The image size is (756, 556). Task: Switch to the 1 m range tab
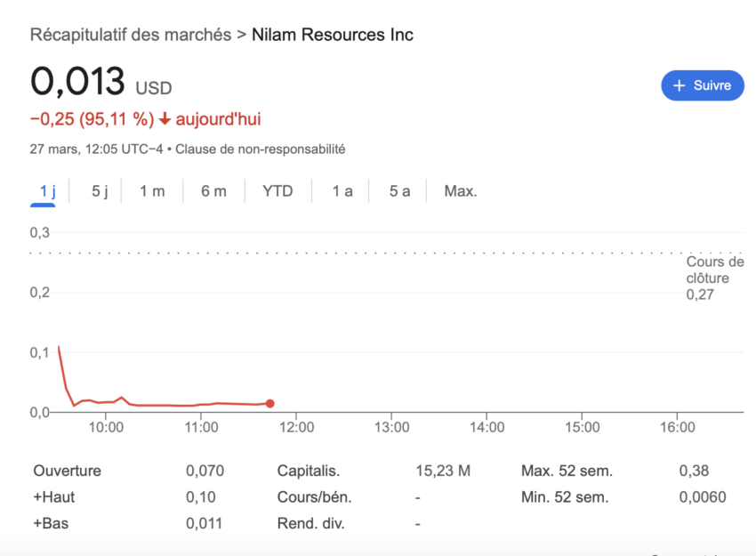[x=152, y=191]
